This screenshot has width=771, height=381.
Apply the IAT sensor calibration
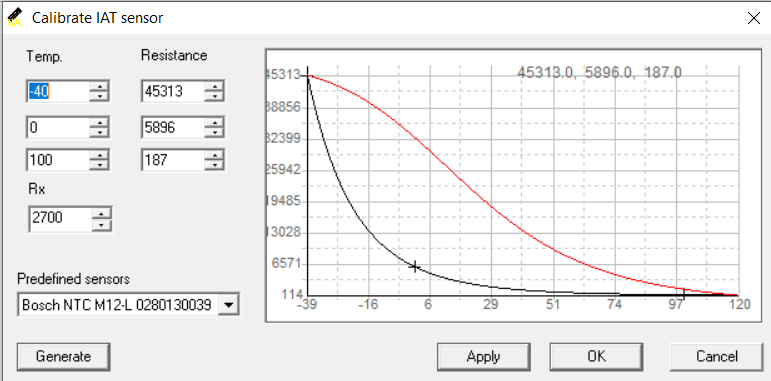coord(483,356)
